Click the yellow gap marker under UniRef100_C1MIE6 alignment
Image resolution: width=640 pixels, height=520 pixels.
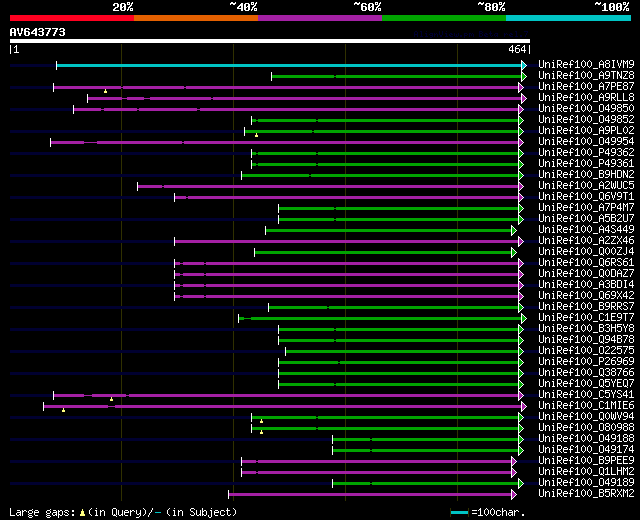coord(63,410)
